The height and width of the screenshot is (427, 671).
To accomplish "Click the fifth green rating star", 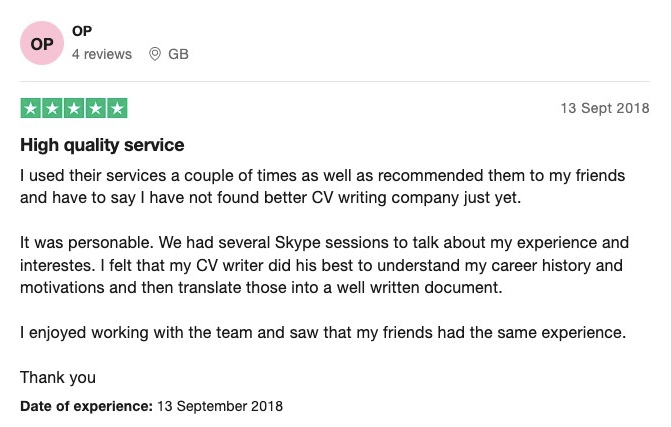I will tap(117, 108).
